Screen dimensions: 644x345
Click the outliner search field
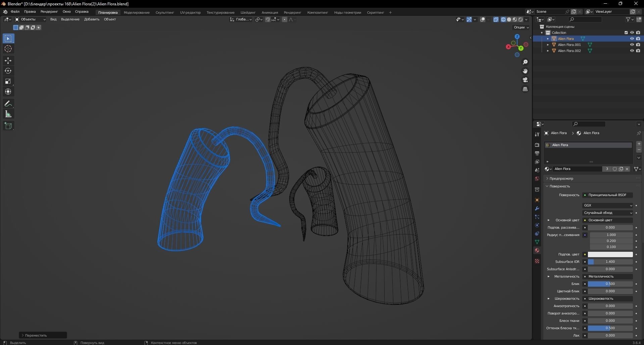click(585, 19)
